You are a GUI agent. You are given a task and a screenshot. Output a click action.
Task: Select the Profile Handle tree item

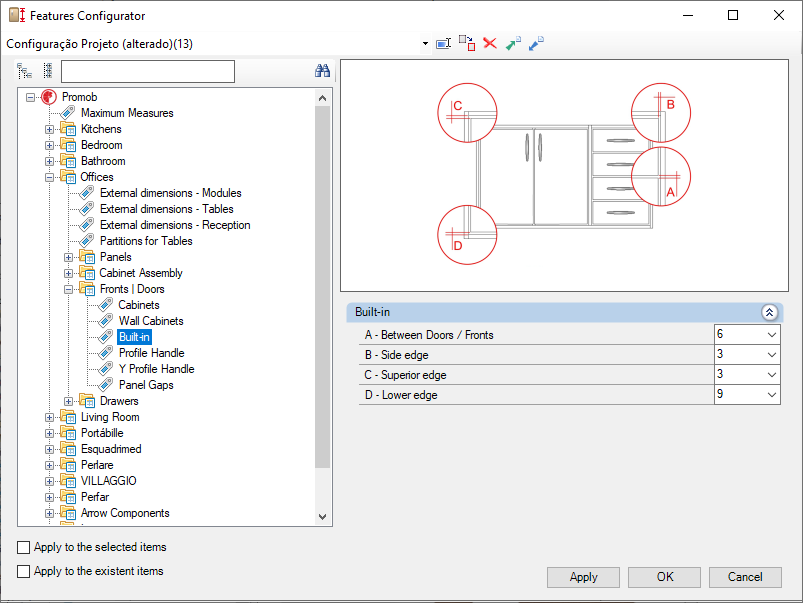[152, 353]
